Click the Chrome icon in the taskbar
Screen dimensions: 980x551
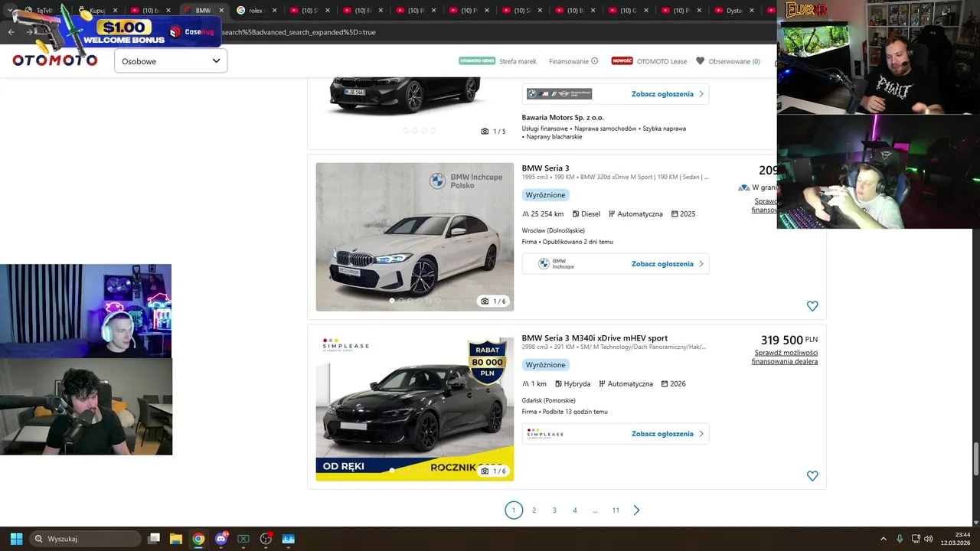point(198,539)
